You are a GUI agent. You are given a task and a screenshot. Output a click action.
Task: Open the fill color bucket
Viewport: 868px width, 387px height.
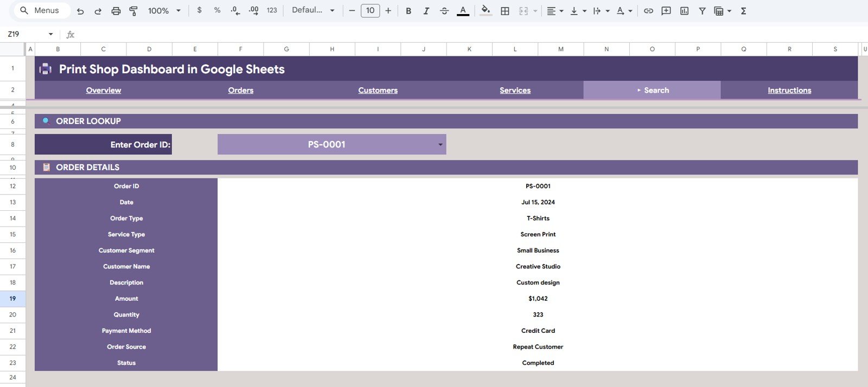tap(486, 10)
